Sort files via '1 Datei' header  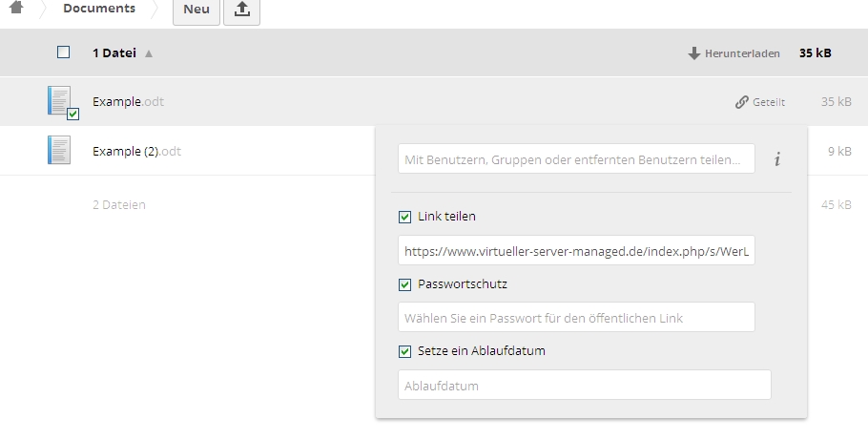[114, 53]
